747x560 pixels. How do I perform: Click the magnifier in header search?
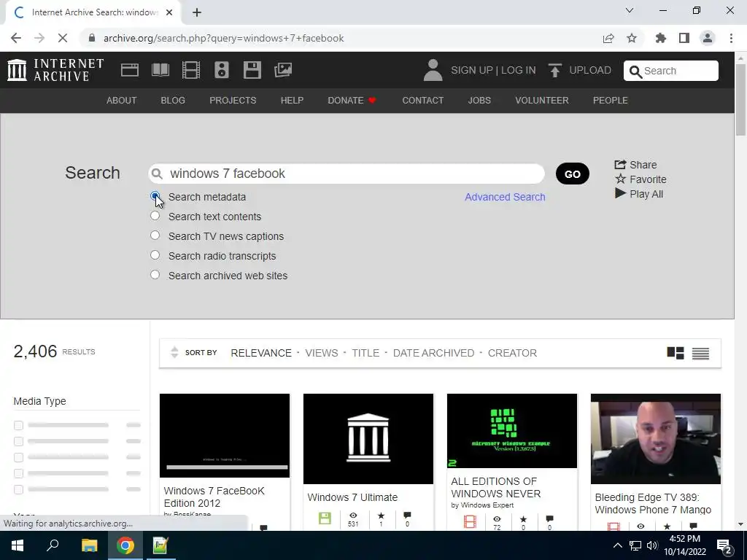[635, 71]
